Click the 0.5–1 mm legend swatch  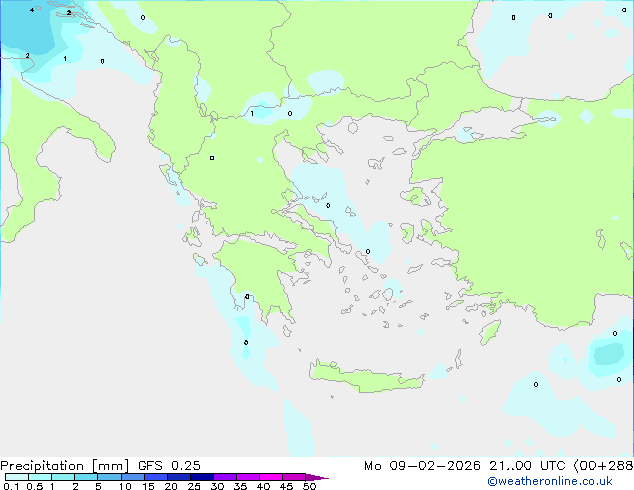(40, 477)
